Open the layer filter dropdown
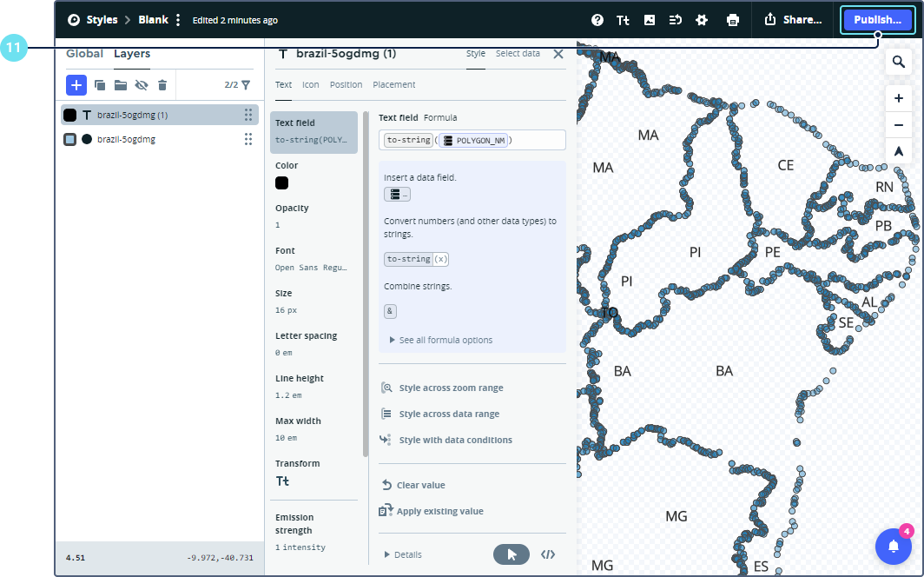The height and width of the screenshot is (577, 924). click(x=246, y=85)
